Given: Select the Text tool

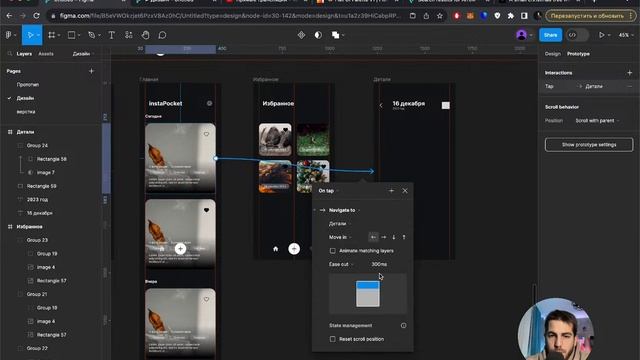Looking at the screenshot, I should tap(111, 35).
